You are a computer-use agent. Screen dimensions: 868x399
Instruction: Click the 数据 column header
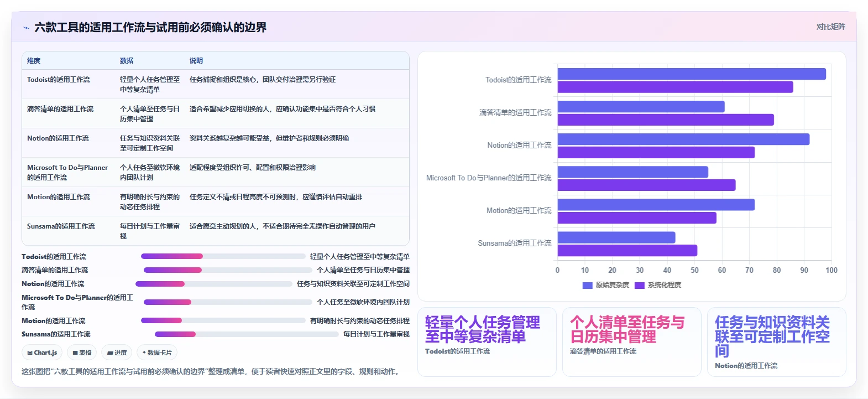127,61
